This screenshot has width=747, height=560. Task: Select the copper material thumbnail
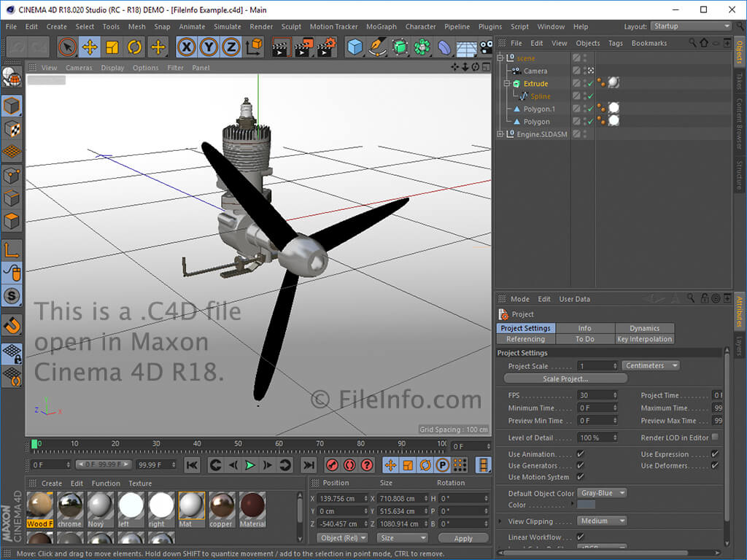(222, 510)
